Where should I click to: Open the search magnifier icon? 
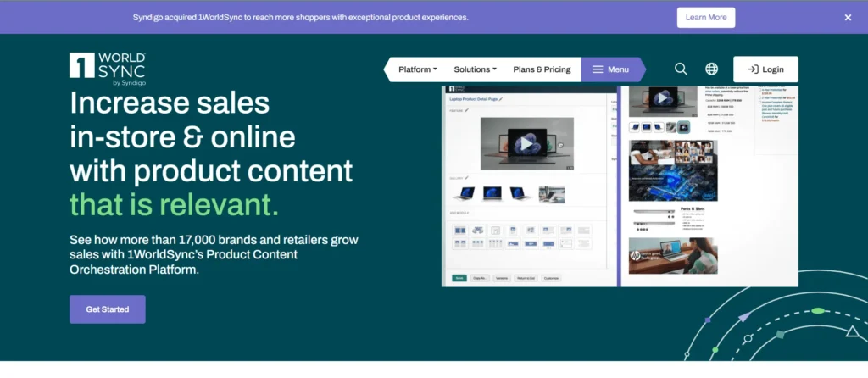(681, 69)
